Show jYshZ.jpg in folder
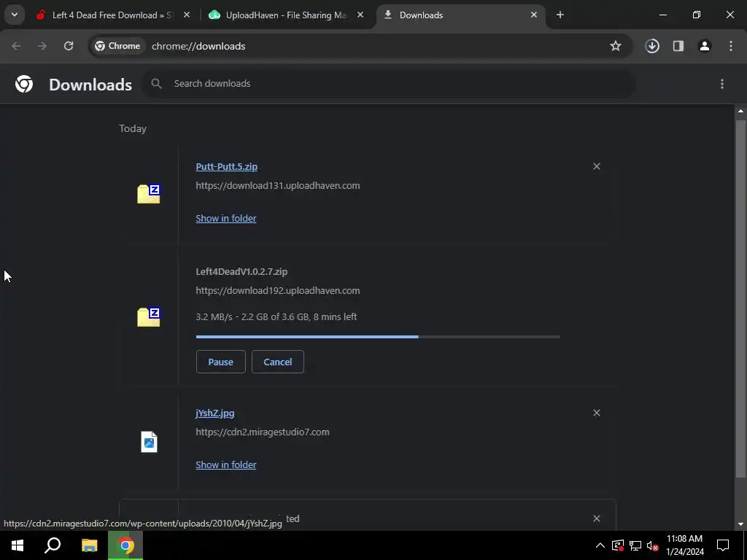The image size is (747, 560). pos(226,464)
